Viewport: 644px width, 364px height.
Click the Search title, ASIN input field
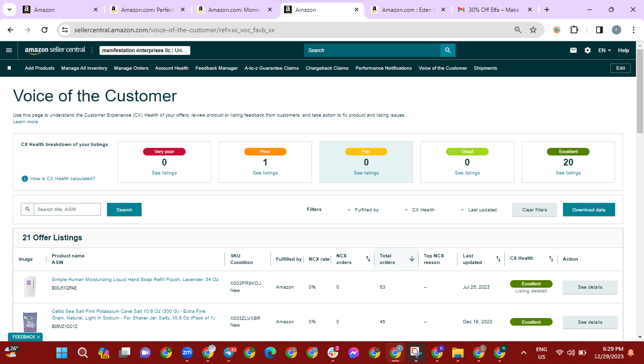[67, 209]
